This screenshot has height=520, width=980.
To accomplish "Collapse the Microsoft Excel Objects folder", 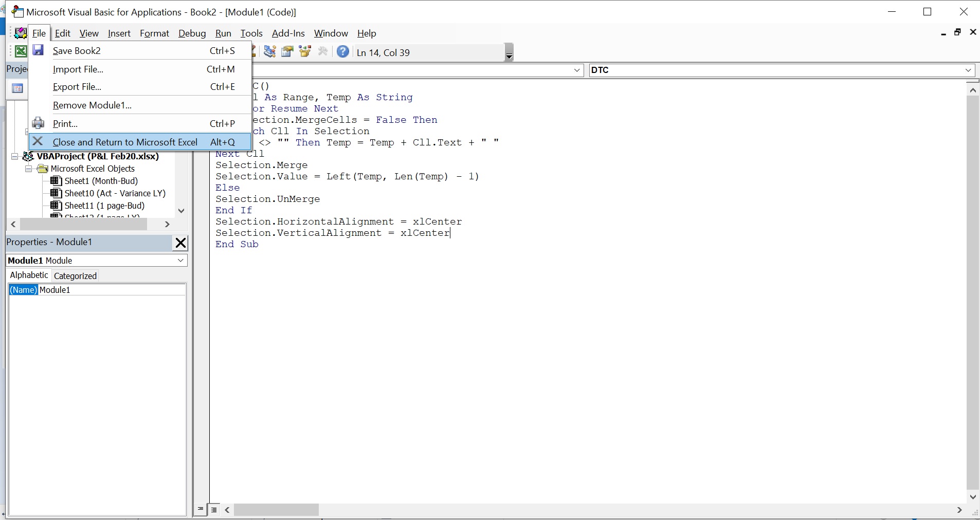I will click(x=29, y=169).
